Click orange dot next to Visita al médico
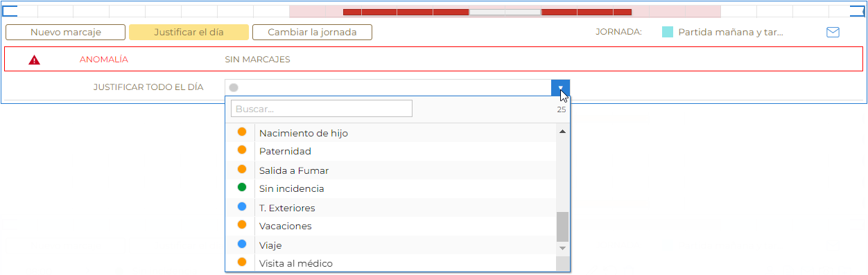868x275 pixels. pyautogui.click(x=242, y=262)
